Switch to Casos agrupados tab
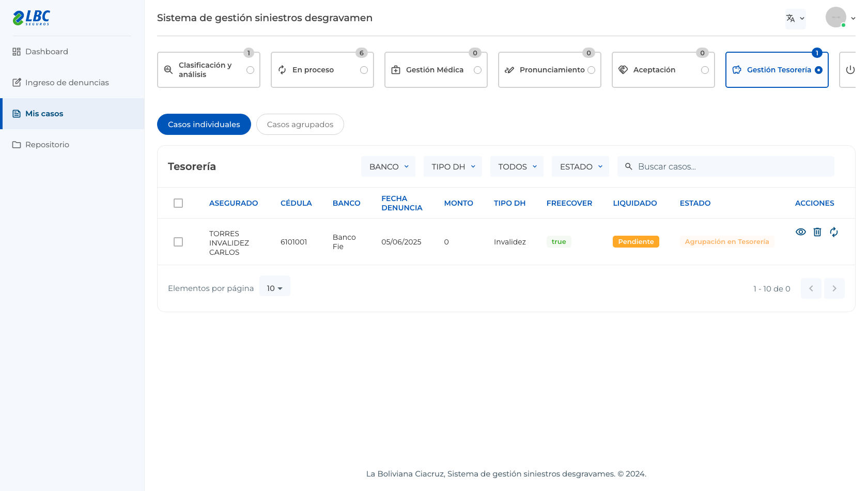 click(x=300, y=125)
